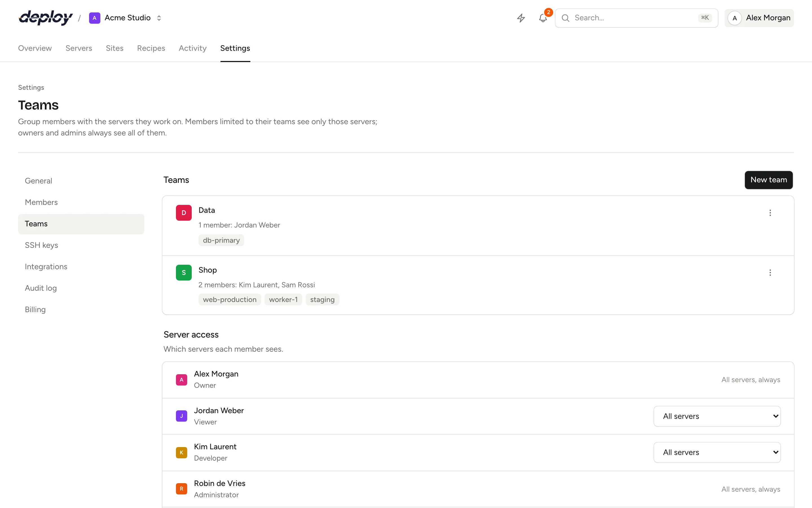Click Alex Morgan's pink avatar in Server access
The image size is (812, 508).
tap(182, 380)
